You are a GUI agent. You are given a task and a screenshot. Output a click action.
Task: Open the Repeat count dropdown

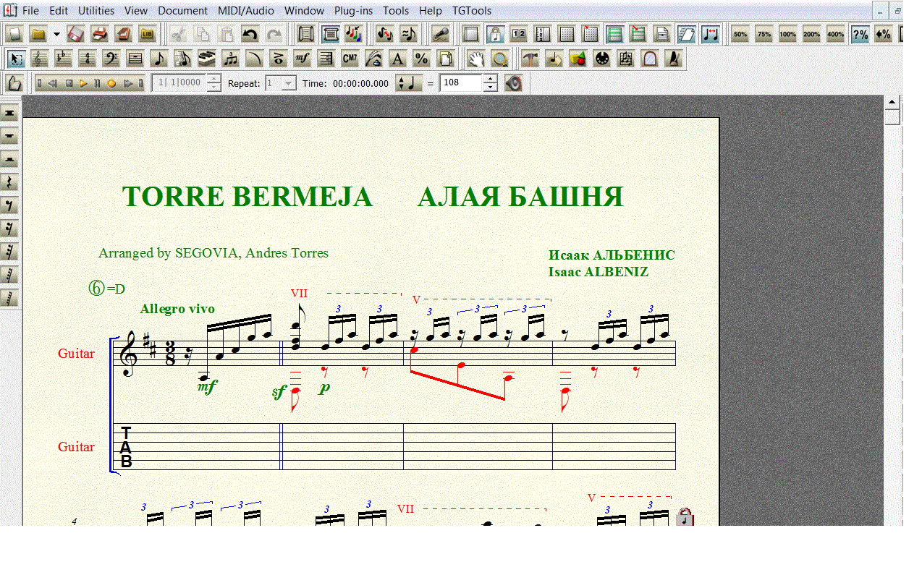(x=289, y=83)
